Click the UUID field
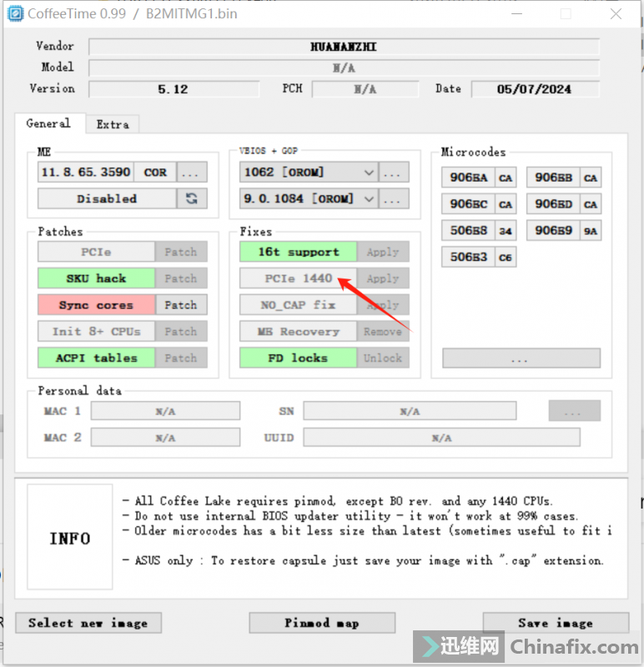 click(442, 437)
